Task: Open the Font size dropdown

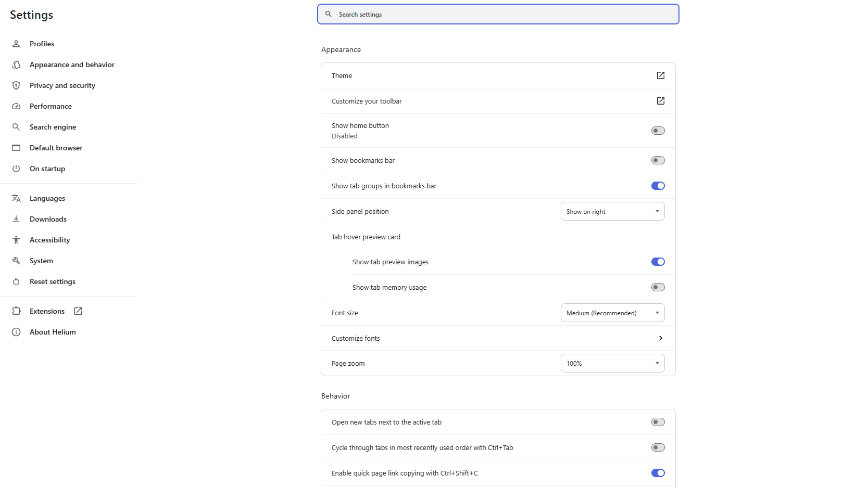Action: click(x=612, y=313)
